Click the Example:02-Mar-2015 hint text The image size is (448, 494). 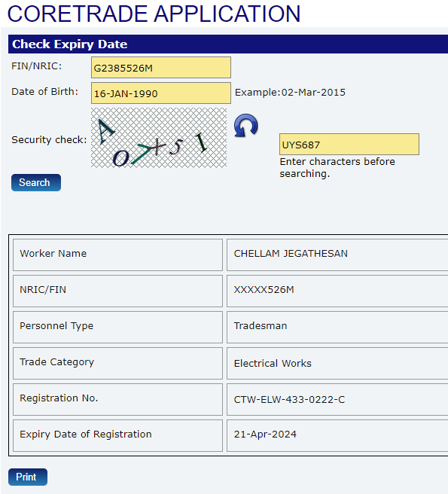click(x=290, y=93)
